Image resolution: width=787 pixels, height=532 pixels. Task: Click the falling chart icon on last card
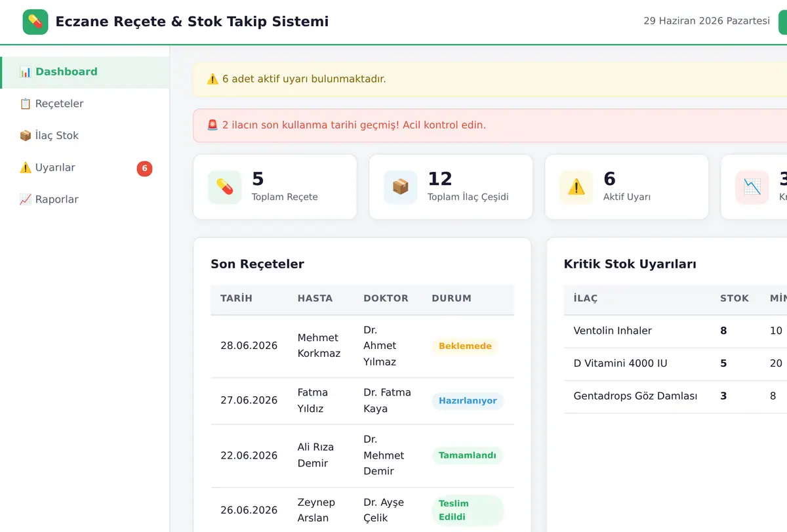coord(752,187)
